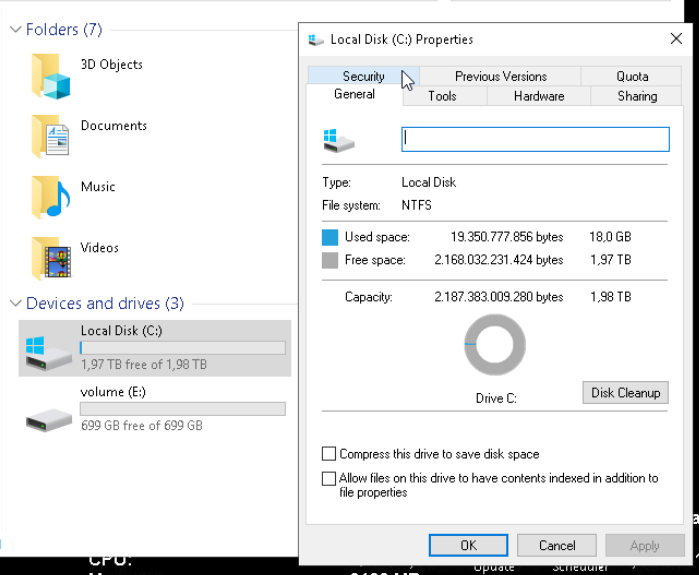
Task: Collapse the Devices and drives (3) section
Action: pos(15,304)
